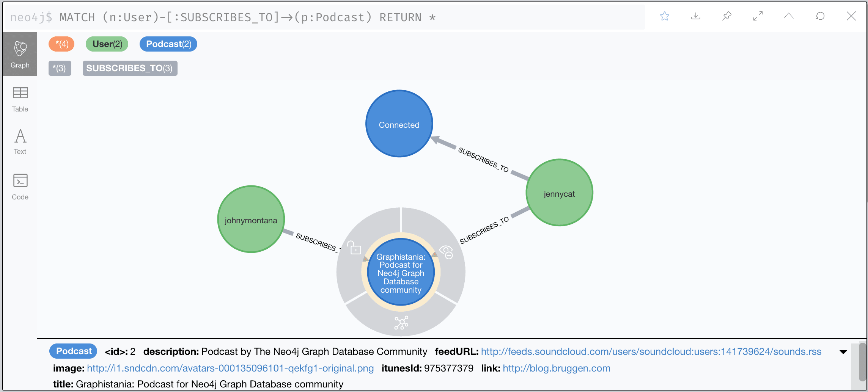Screen dimensions: 868x392
Task: Select the Podcast(2) label badge
Action: coord(168,44)
